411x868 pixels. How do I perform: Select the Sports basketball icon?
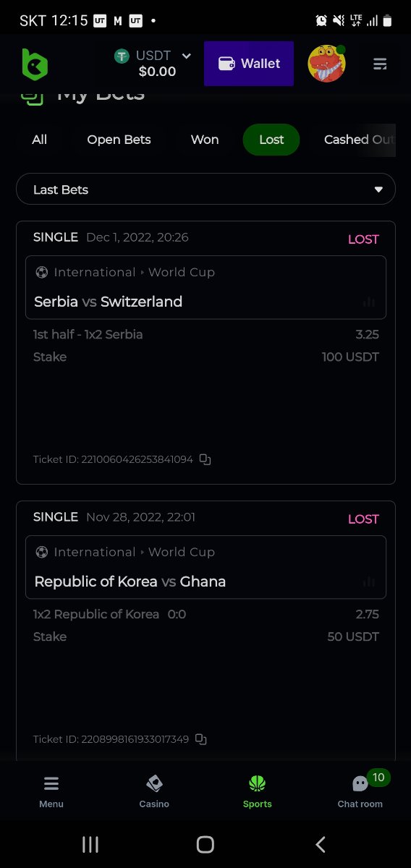click(x=258, y=783)
